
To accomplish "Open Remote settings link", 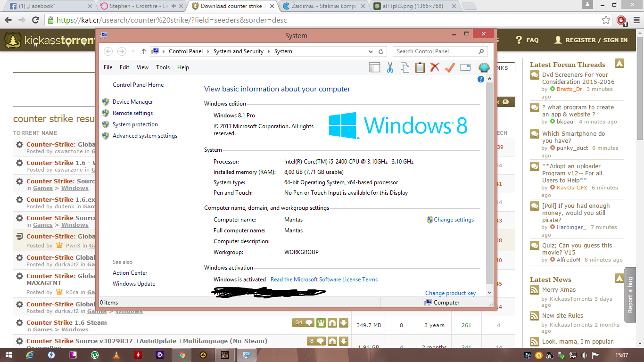I will (132, 113).
